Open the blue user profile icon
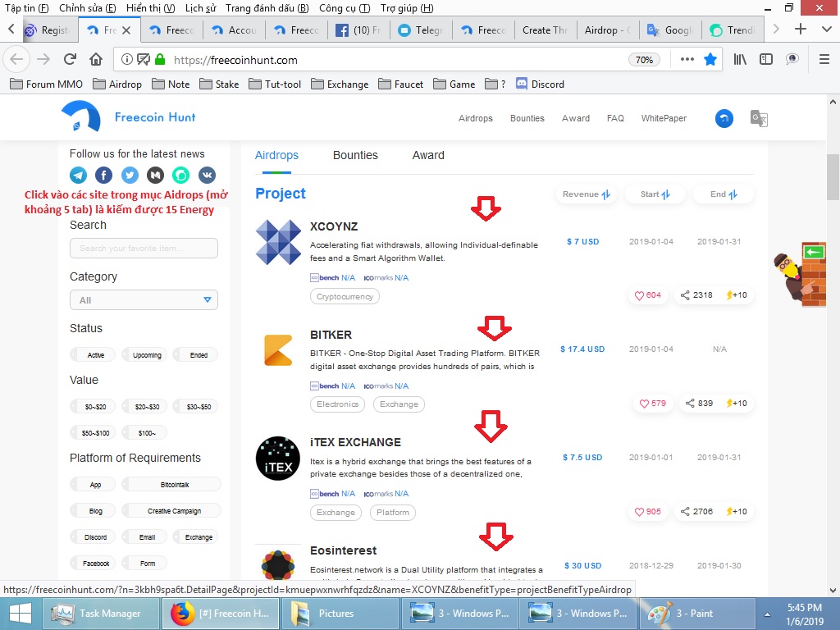 [x=724, y=118]
